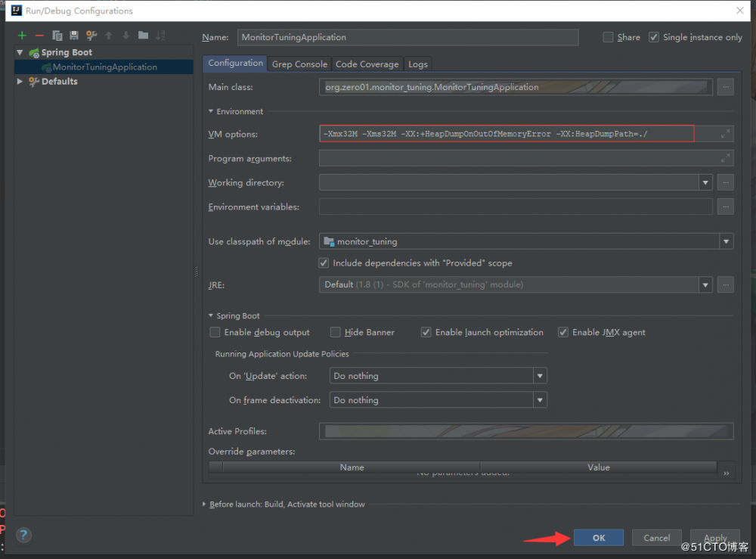Click the red minus Remove Configuration icon

39,36
